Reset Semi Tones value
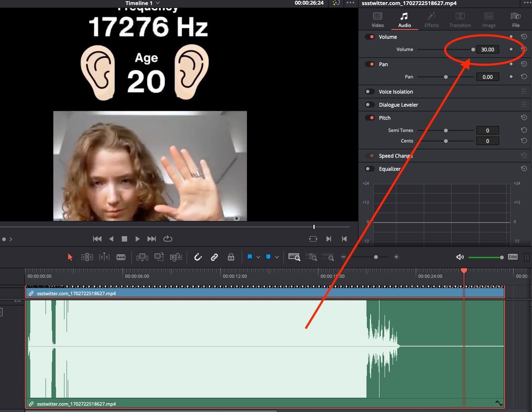 (524, 130)
